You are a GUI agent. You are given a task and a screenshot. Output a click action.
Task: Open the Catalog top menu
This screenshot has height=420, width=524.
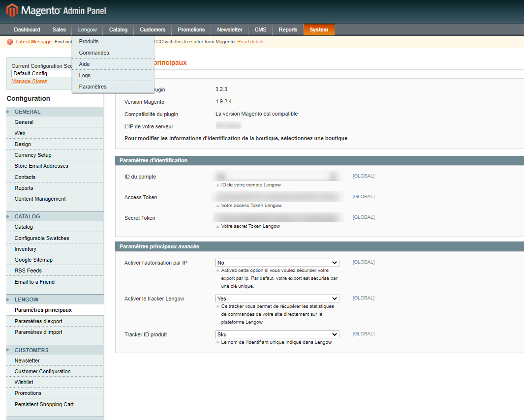coord(118,30)
